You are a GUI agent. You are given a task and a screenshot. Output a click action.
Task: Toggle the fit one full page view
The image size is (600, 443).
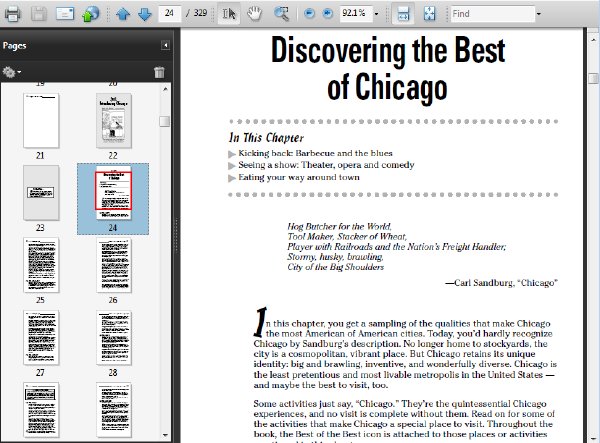point(429,14)
